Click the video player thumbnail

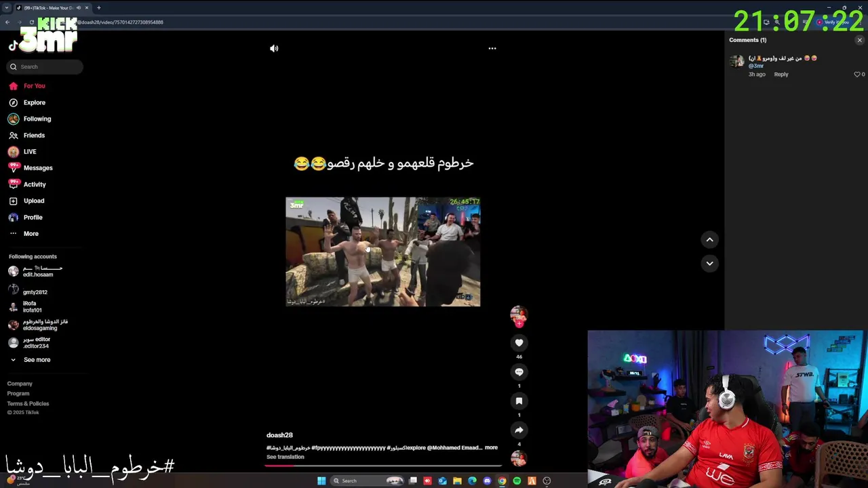(383, 251)
